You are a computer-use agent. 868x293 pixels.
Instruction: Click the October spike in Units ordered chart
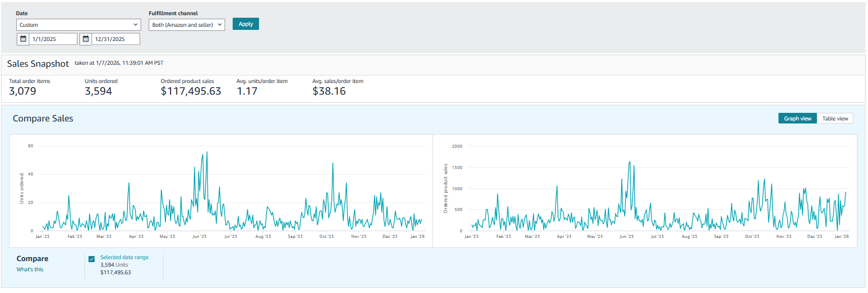click(333, 163)
